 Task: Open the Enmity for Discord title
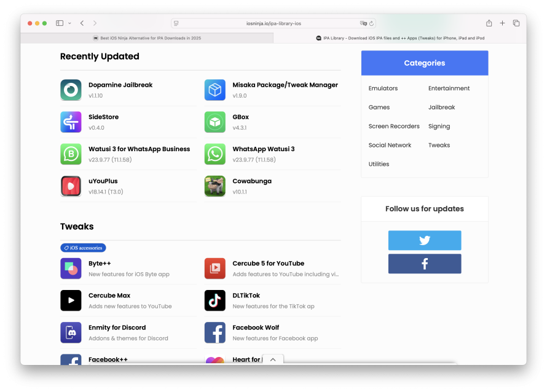click(x=117, y=327)
